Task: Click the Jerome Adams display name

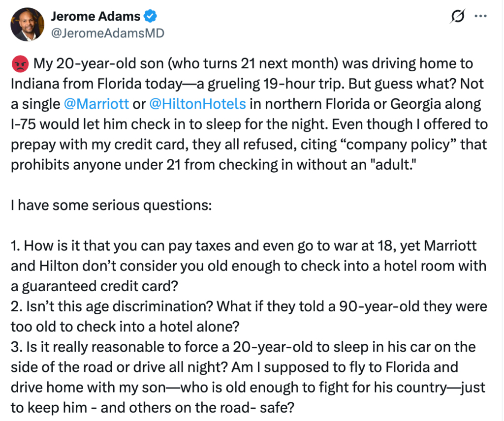Action: tap(95, 17)
